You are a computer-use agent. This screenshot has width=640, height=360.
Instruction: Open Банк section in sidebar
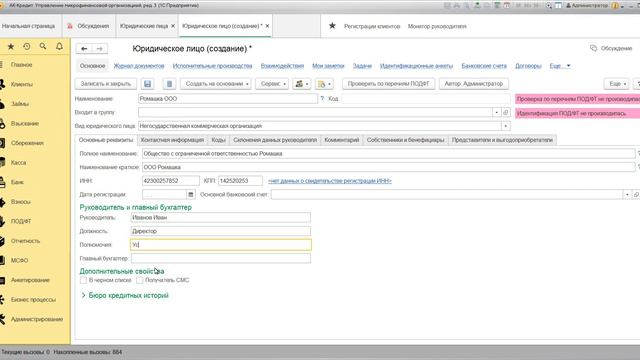(x=17, y=182)
